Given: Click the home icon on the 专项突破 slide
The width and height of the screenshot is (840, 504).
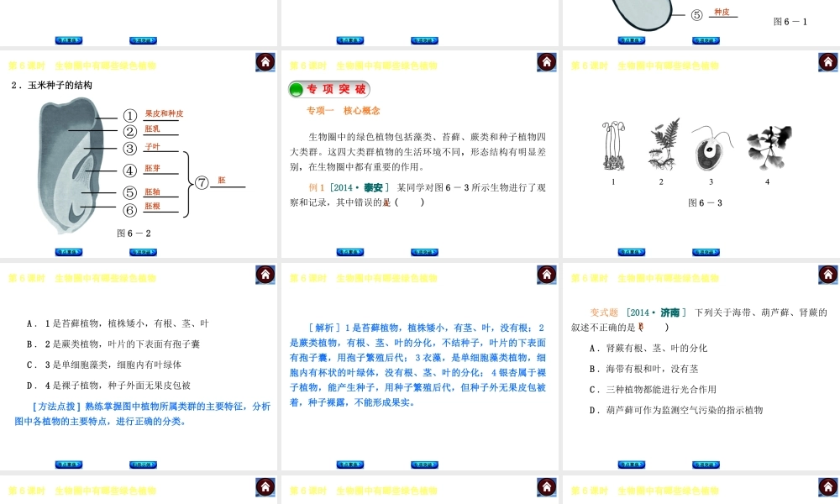Looking at the screenshot, I should tap(547, 62).
